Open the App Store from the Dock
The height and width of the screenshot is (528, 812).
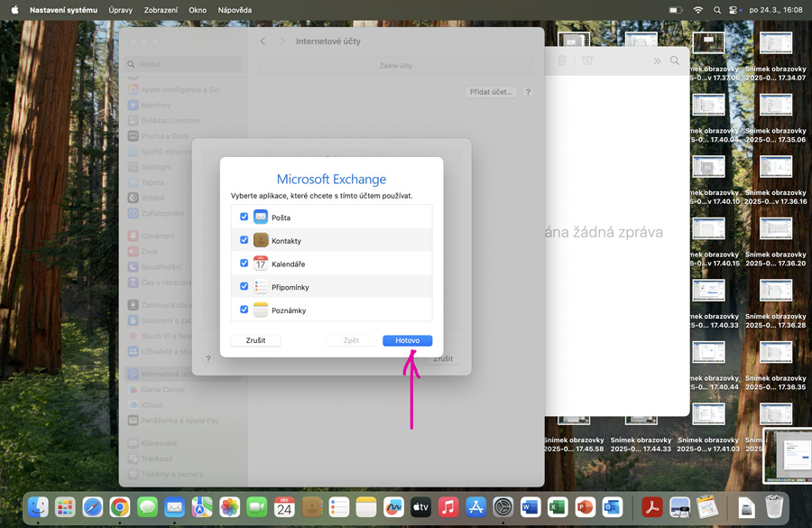click(x=475, y=507)
